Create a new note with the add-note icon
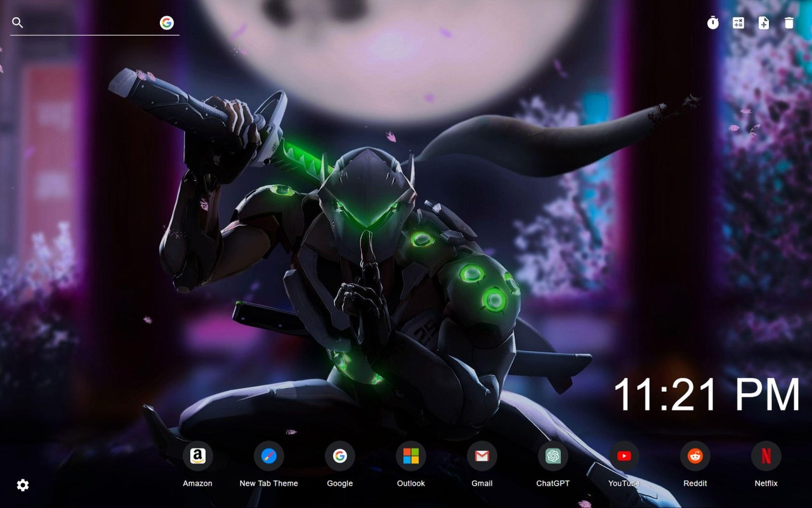Screen dimensions: 812x508 pyautogui.click(x=763, y=23)
